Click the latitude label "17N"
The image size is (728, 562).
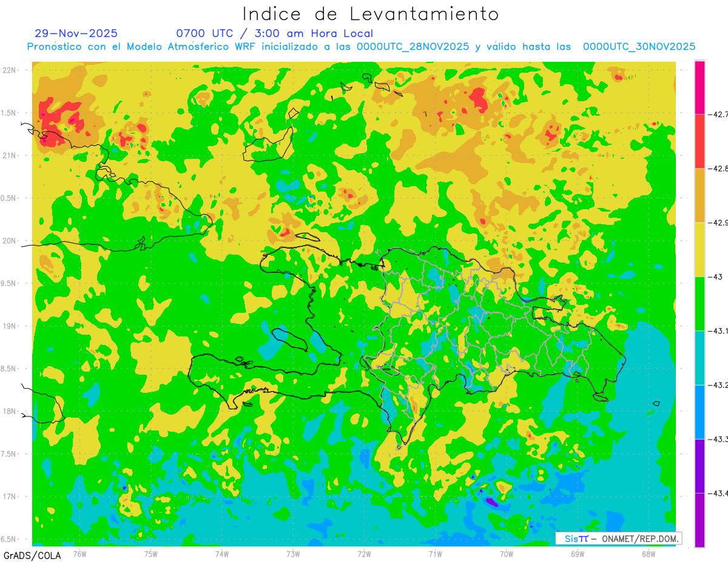click(9, 497)
